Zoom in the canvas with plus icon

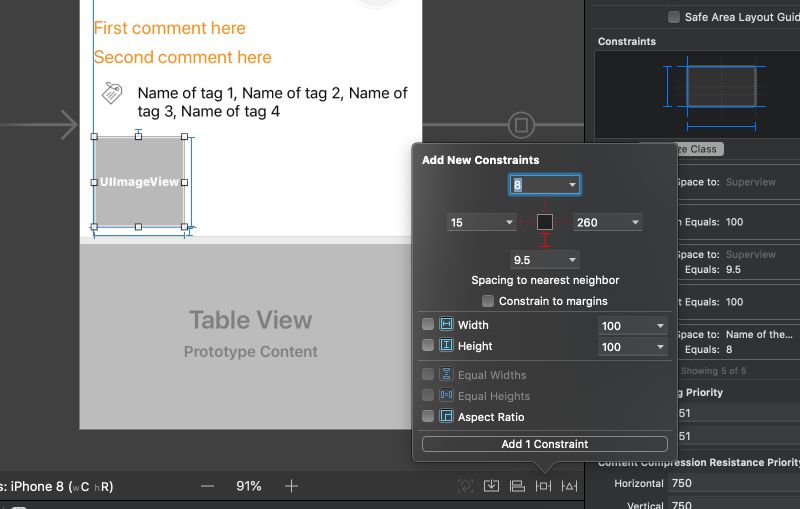click(291, 486)
